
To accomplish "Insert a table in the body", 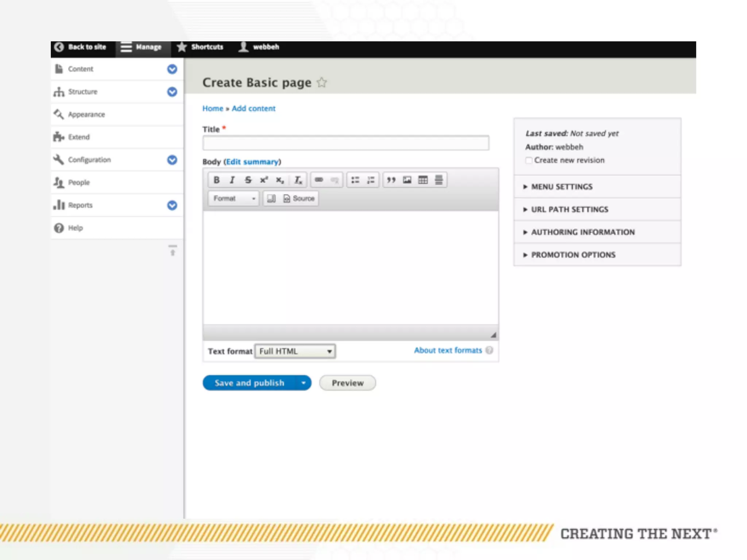I will click(423, 180).
